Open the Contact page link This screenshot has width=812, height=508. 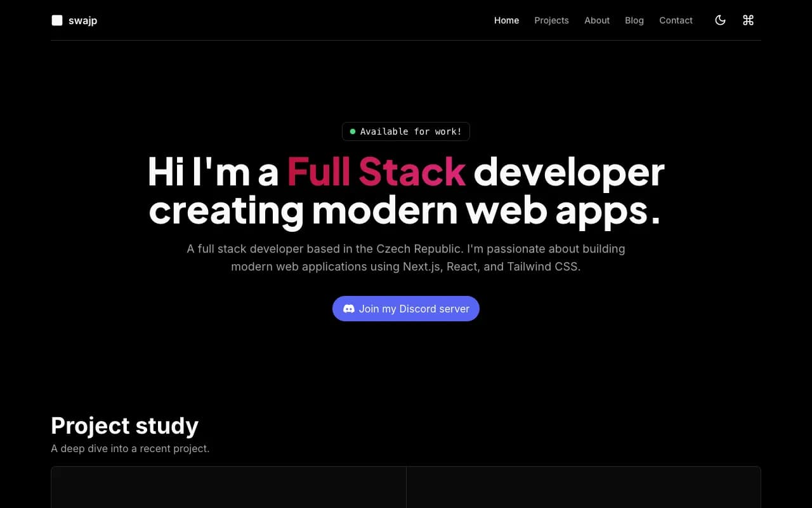[676, 20]
